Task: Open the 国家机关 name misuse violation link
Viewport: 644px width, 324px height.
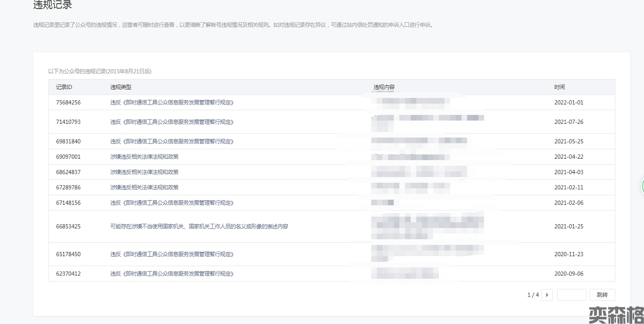Action: point(199,227)
